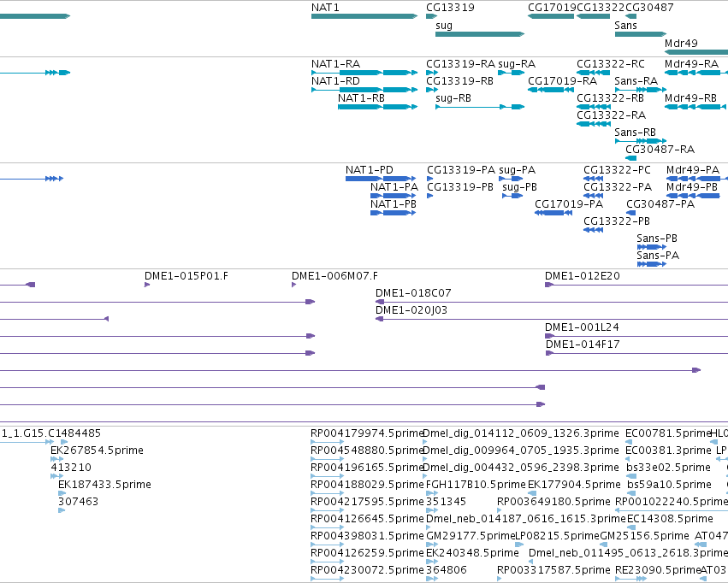Open BAC clone DME1-018C07

[x=552, y=302]
